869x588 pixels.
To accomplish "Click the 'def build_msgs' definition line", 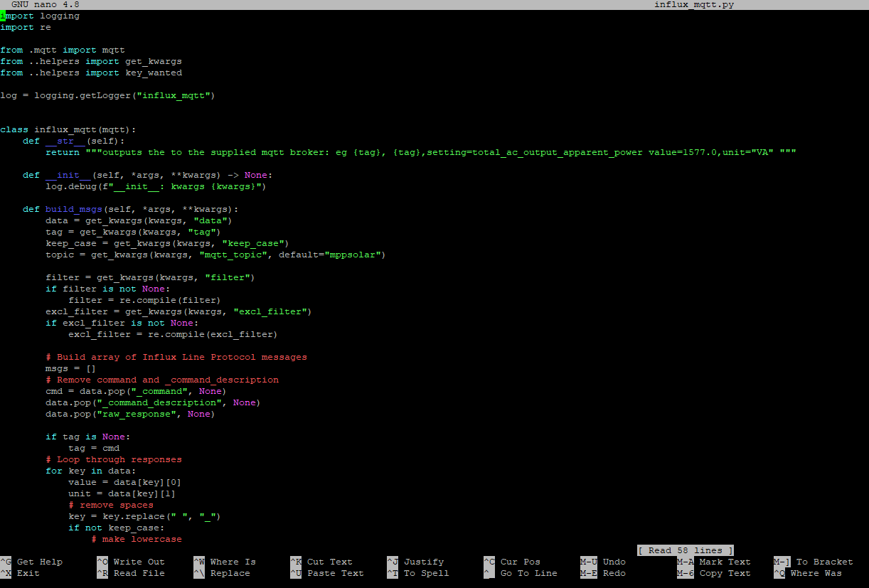I will [131, 209].
